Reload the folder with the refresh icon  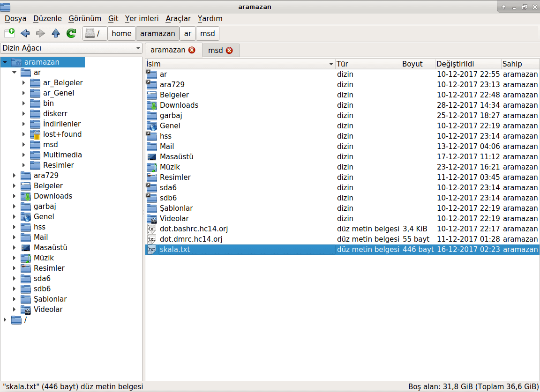(71, 33)
